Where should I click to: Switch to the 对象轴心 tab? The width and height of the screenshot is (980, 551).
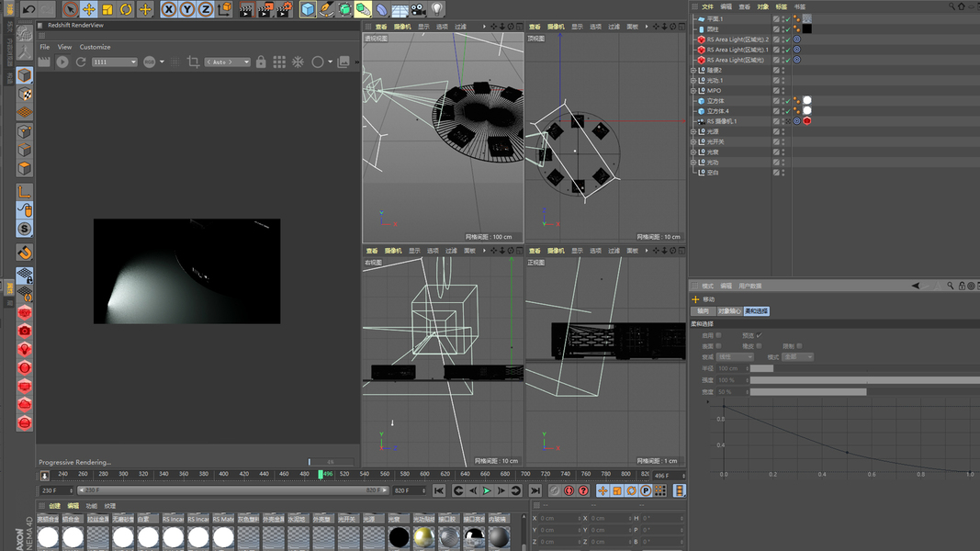(729, 311)
